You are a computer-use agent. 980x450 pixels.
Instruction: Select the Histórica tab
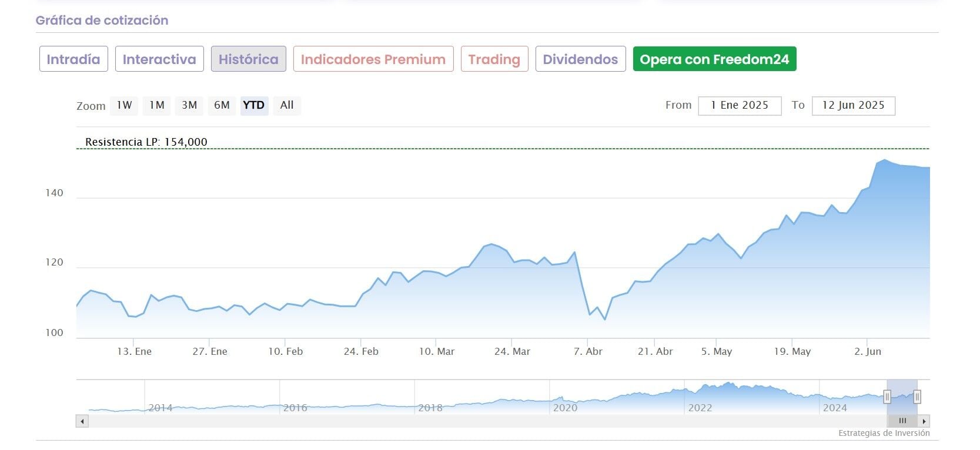click(x=249, y=59)
